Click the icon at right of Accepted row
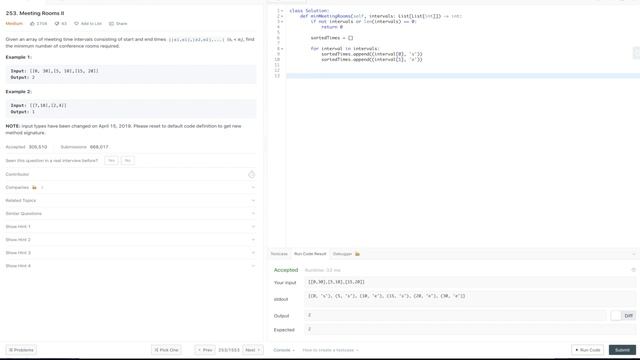Viewport: 640px width, 360px height. [633, 270]
